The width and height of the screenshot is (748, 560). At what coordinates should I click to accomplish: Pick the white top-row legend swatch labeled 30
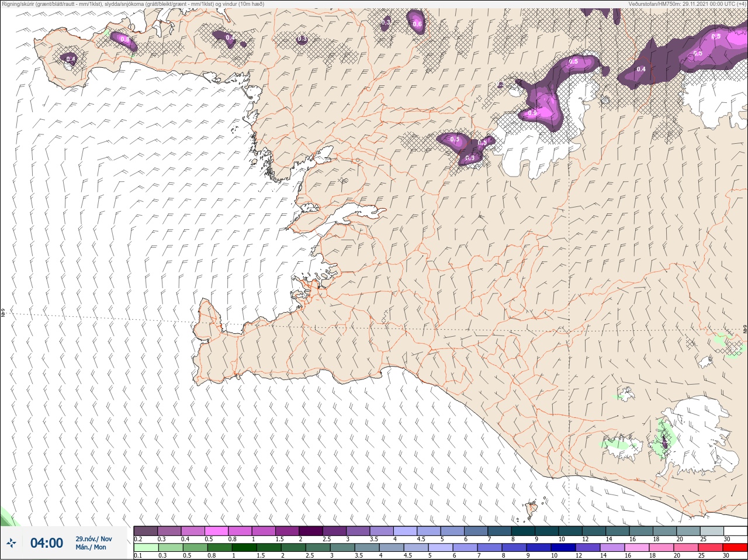pos(735,531)
